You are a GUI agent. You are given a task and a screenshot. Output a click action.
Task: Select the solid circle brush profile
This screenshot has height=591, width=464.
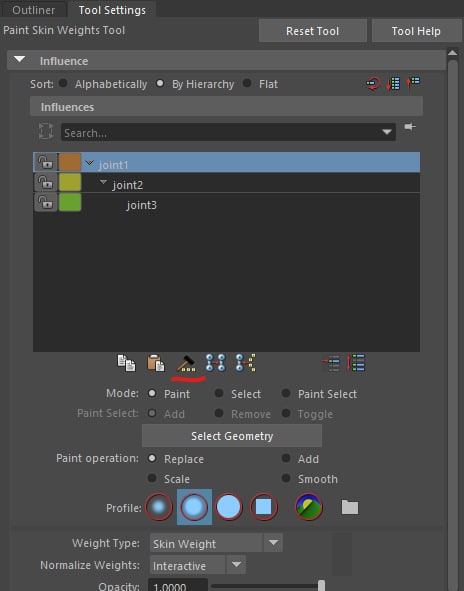228,507
